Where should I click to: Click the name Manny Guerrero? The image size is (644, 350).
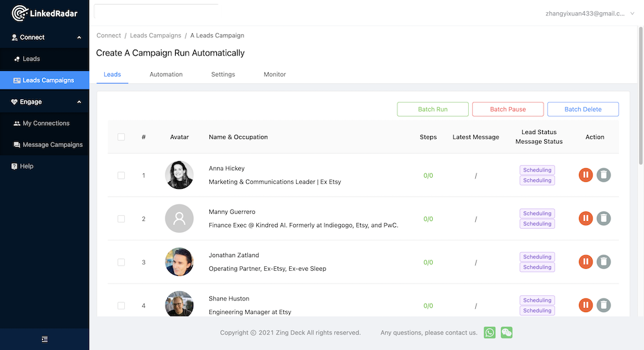232,212
